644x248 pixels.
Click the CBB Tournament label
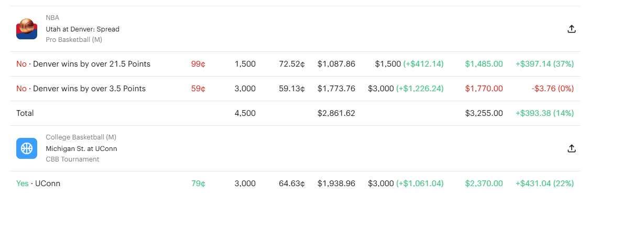pyautogui.click(x=72, y=159)
